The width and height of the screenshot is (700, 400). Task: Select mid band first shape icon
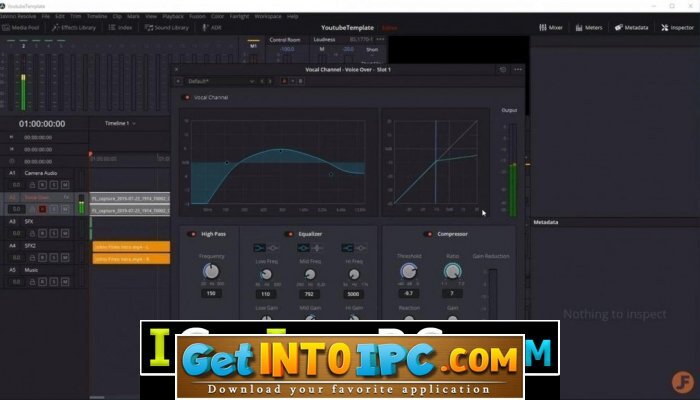[x=304, y=248]
